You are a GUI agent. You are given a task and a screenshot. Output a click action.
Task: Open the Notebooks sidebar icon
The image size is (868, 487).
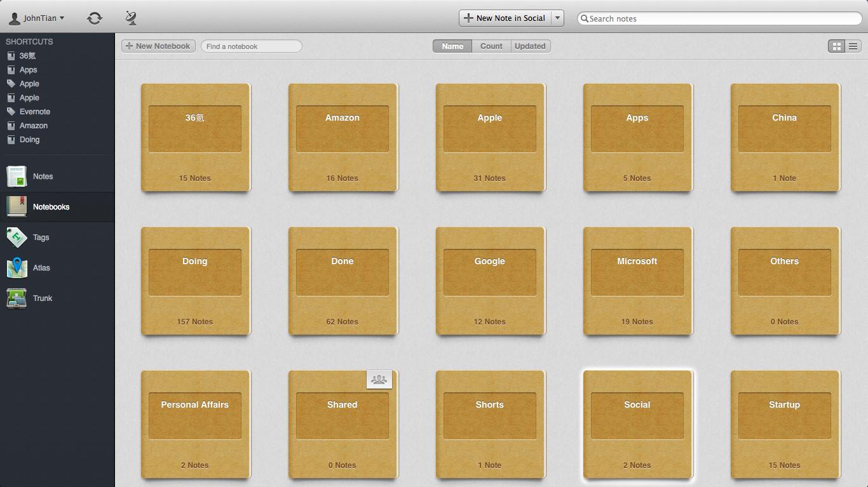[17, 206]
